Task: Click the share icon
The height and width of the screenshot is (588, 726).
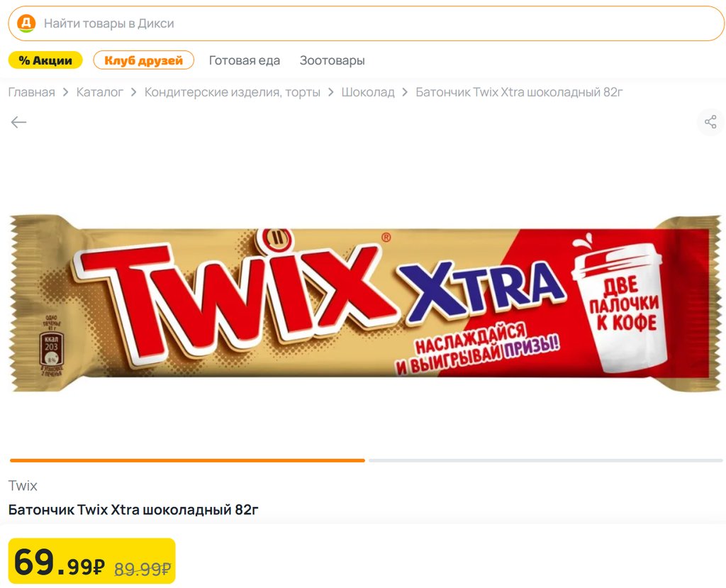Action: pos(710,122)
